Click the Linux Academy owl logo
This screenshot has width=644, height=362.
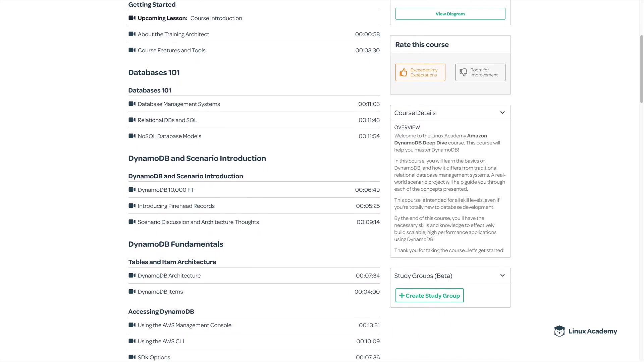tap(559, 331)
